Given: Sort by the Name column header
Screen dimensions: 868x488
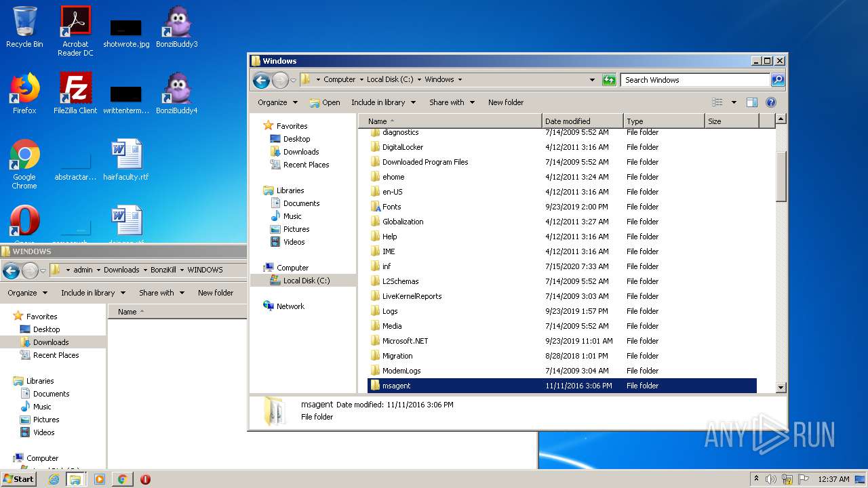Looking at the screenshot, I should point(450,121).
